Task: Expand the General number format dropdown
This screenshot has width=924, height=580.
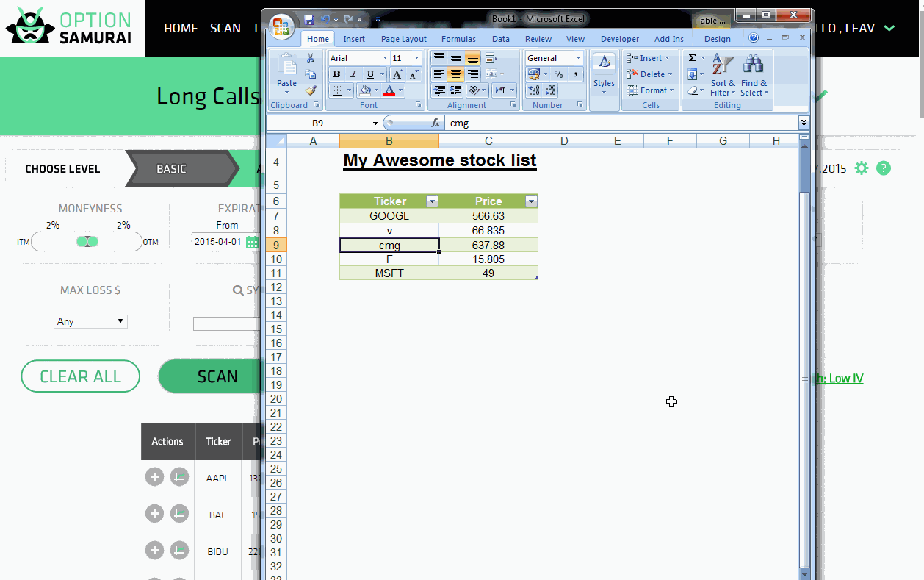Action: [578, 58]
